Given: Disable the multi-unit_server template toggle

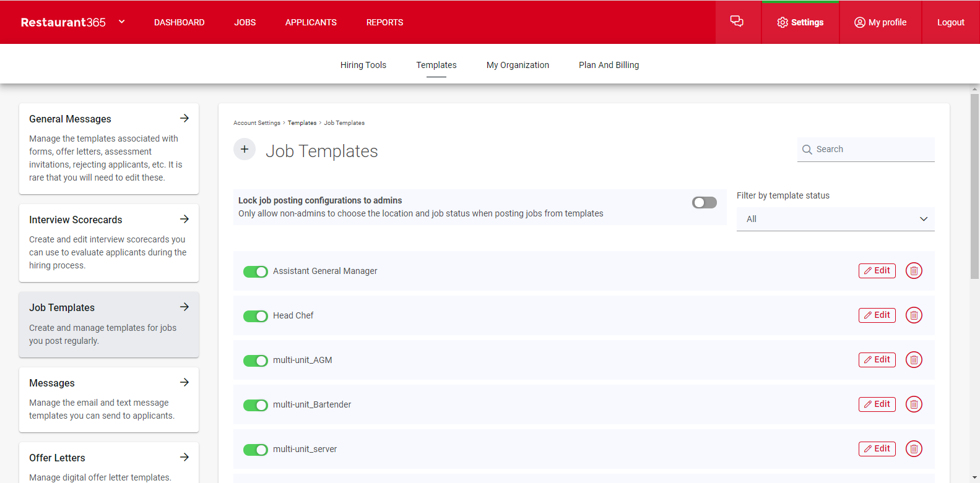Looking at the screenshot, I should [255, 450].
